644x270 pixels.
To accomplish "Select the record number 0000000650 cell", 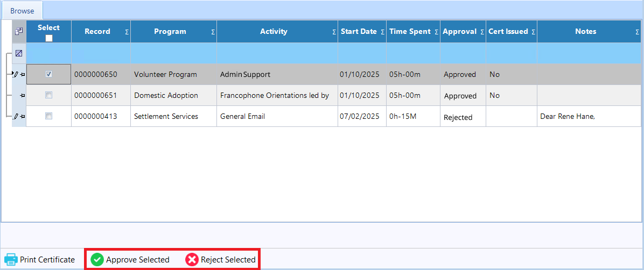I will click(x=101, y=75).
